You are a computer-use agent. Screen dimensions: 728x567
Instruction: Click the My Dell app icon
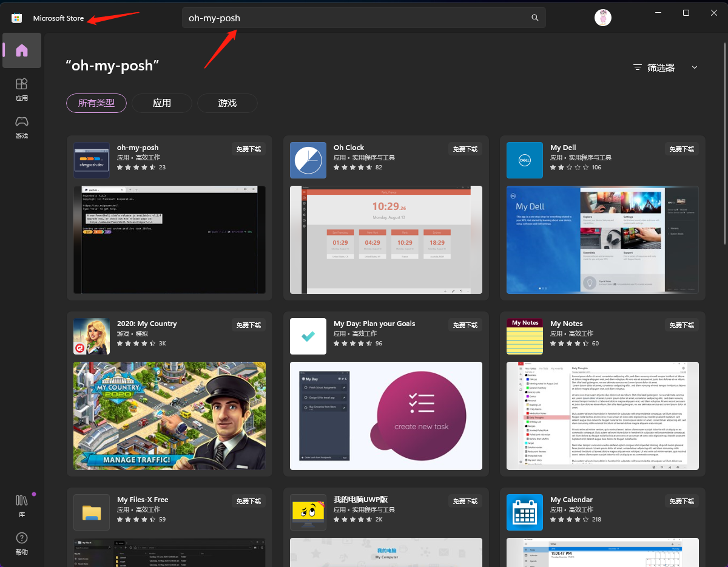tap(525, 160)
